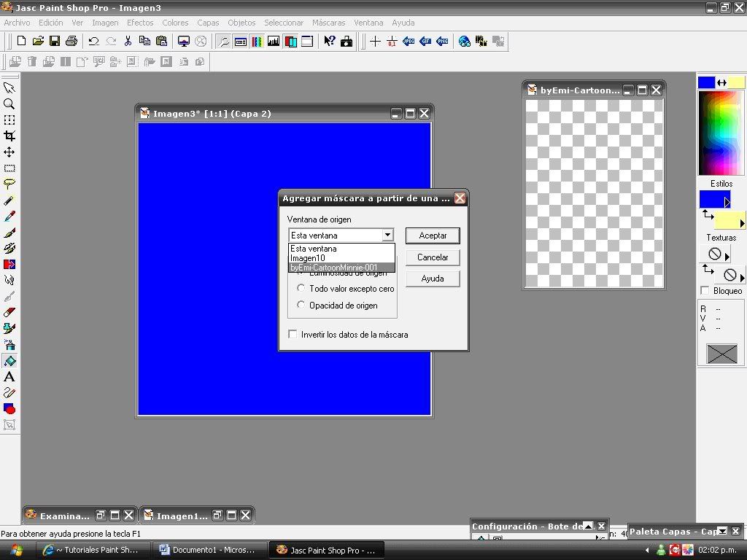Screen dimensions: 747x560
Task: Select Todo valor excepto cero option
Action: point(301,289)
